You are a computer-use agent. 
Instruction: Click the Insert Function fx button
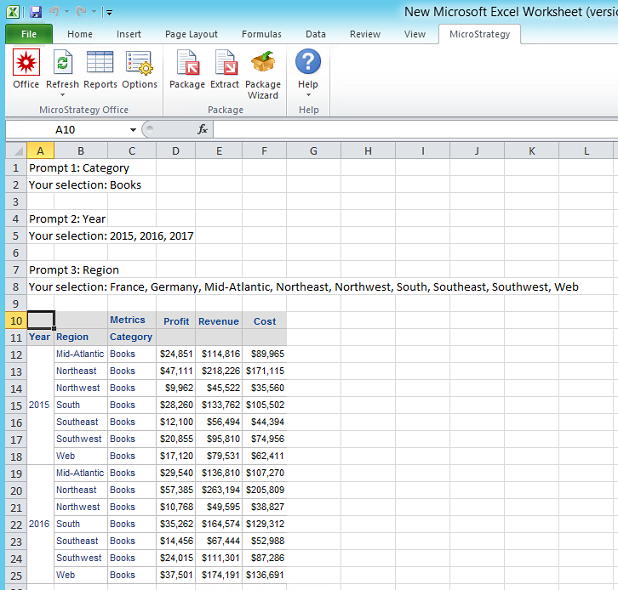(x=202, y=129)
